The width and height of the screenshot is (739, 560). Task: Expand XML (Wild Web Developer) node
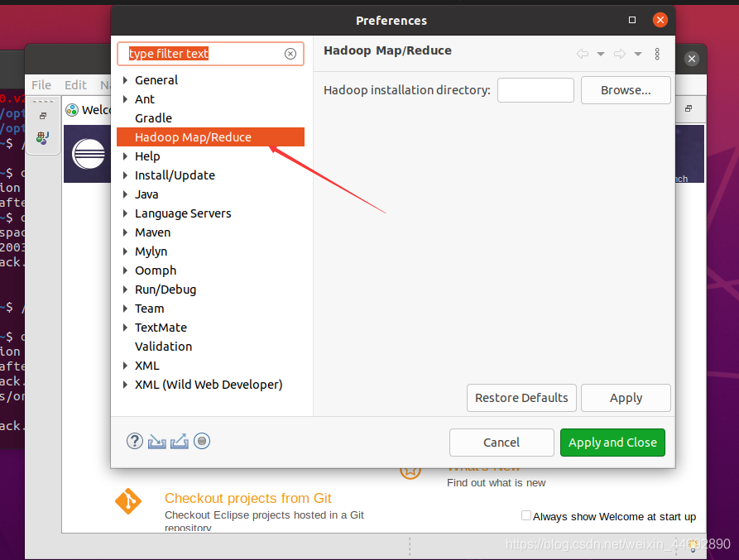[x=125, y=385]
